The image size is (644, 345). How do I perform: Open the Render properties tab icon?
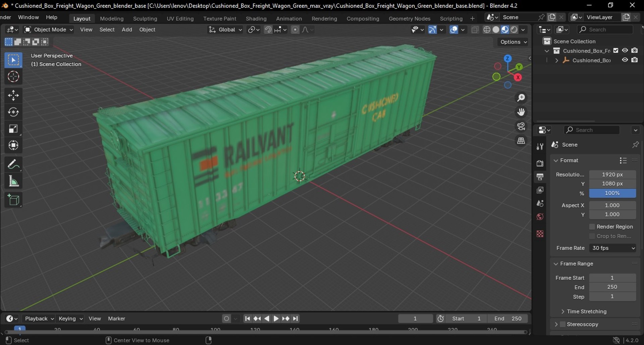coord(540,163)
